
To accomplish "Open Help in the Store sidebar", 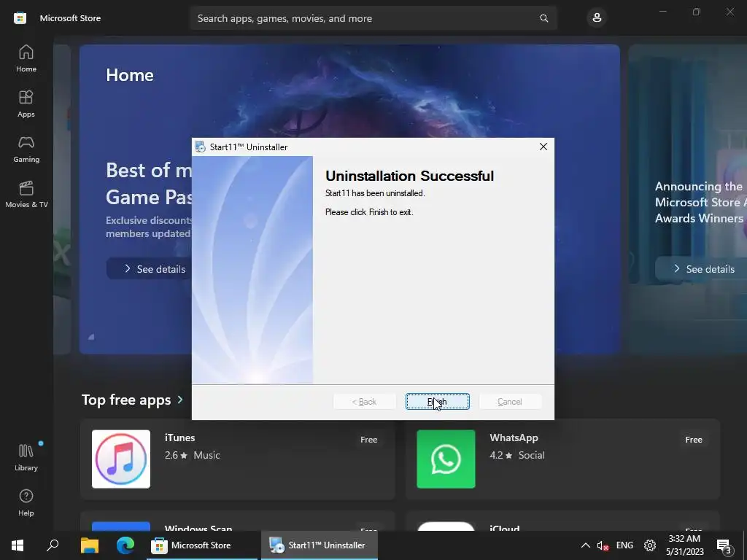I will coord(26,503).
